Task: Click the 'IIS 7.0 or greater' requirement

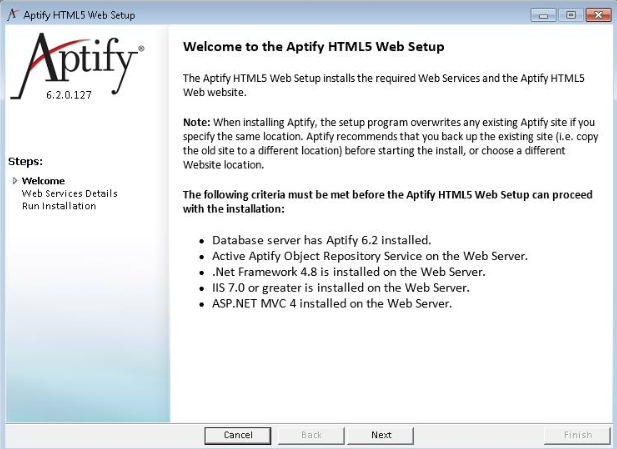Action: click(x=341, y=288)
